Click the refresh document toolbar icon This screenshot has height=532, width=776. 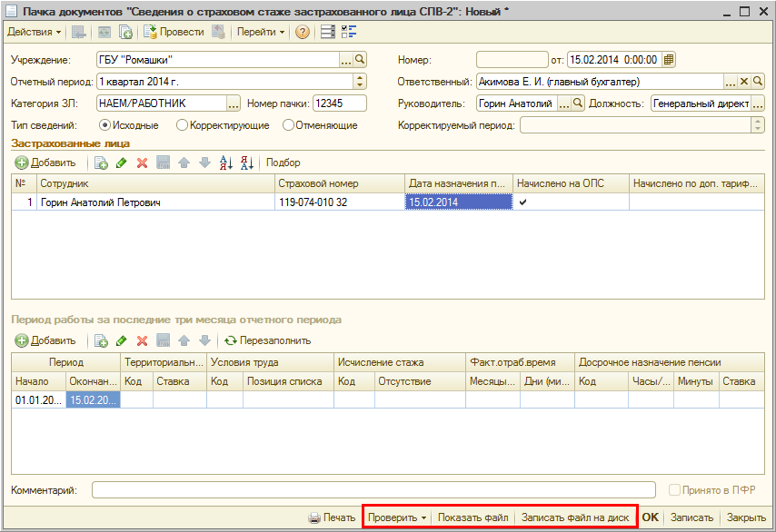104,32
